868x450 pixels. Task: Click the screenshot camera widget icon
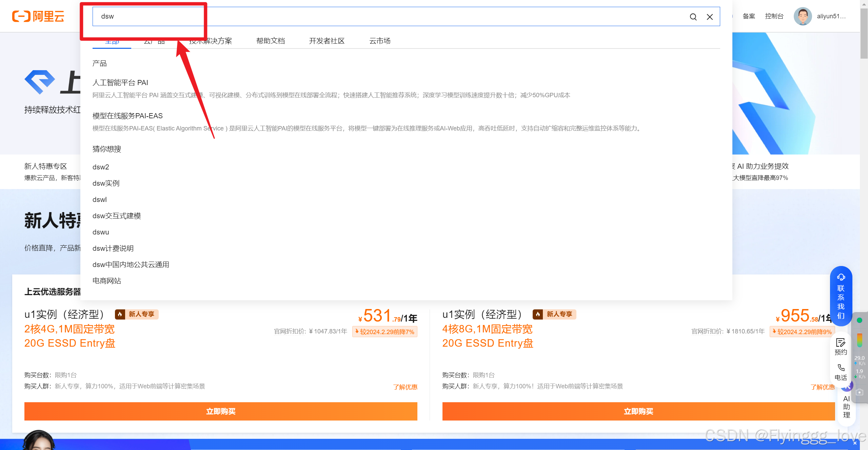[x=860, y=392]
